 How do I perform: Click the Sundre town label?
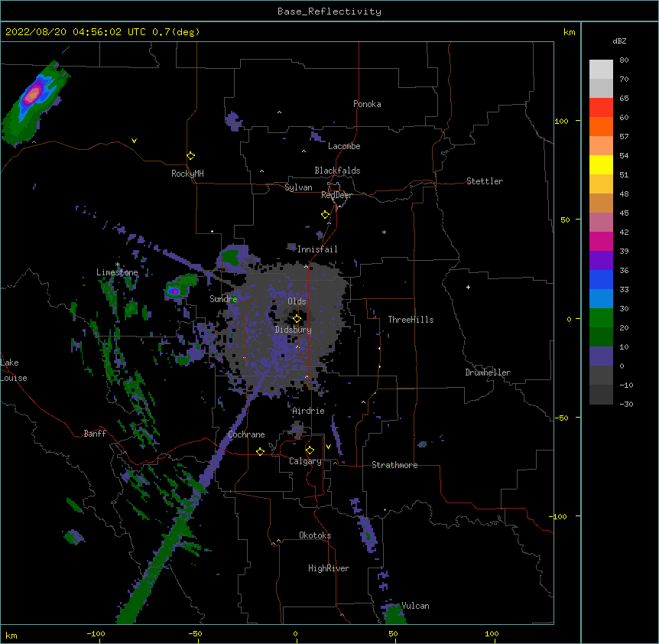pyautogui.click(x=223, y=299)
